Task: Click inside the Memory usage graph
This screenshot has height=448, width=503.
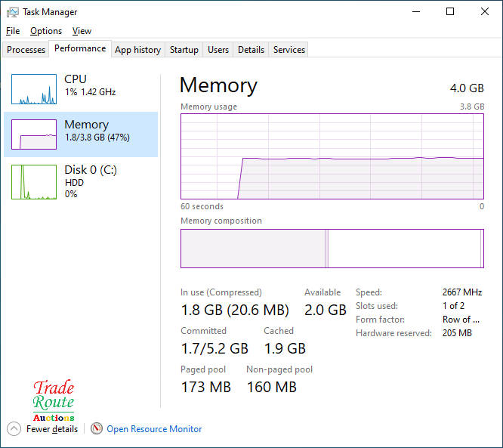Action: (x=332, y=156)
